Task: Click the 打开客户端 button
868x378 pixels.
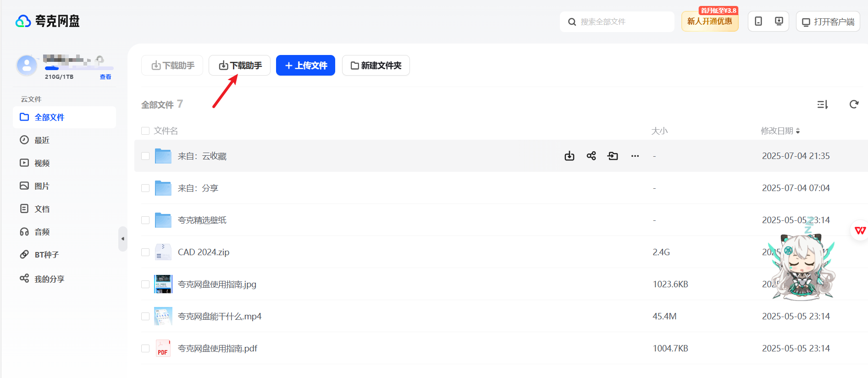Action: tap(828, 22)
